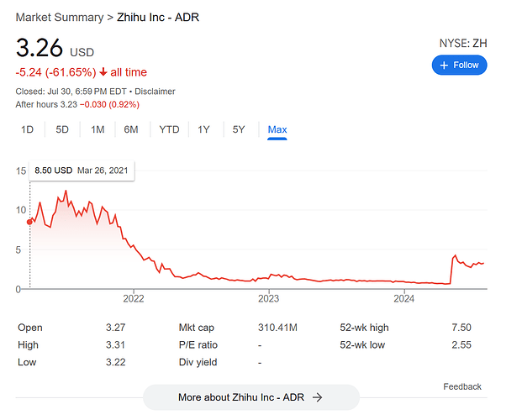Click the 8.50 USD chart tooltip
This screenshot has width=522, height=420.
click(x=82, y=171)
